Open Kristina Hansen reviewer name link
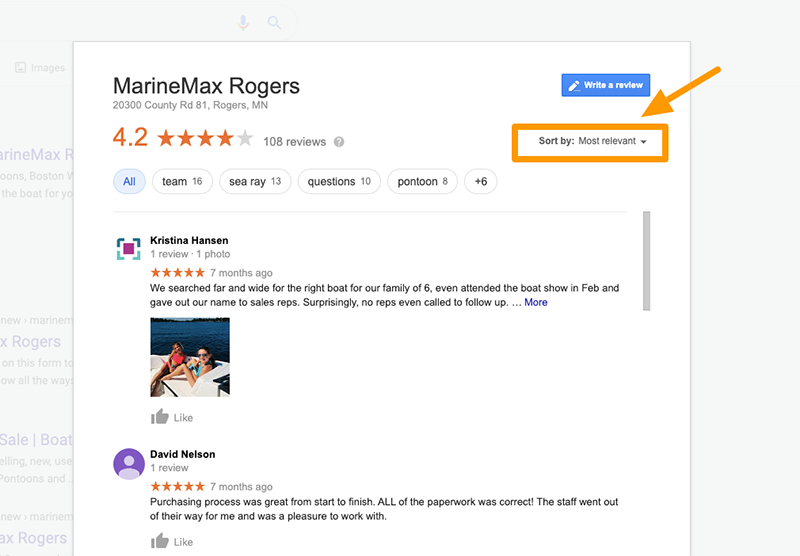The height and width of the screenshot is (556, 800). [x=189, y=240]
